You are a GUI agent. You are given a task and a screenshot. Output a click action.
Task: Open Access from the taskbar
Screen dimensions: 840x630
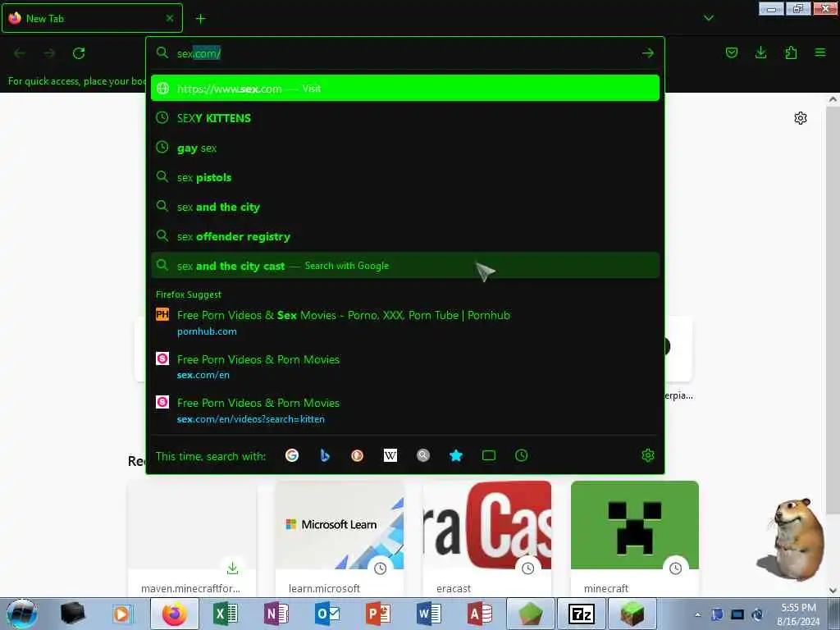click(x=480, y=614)
